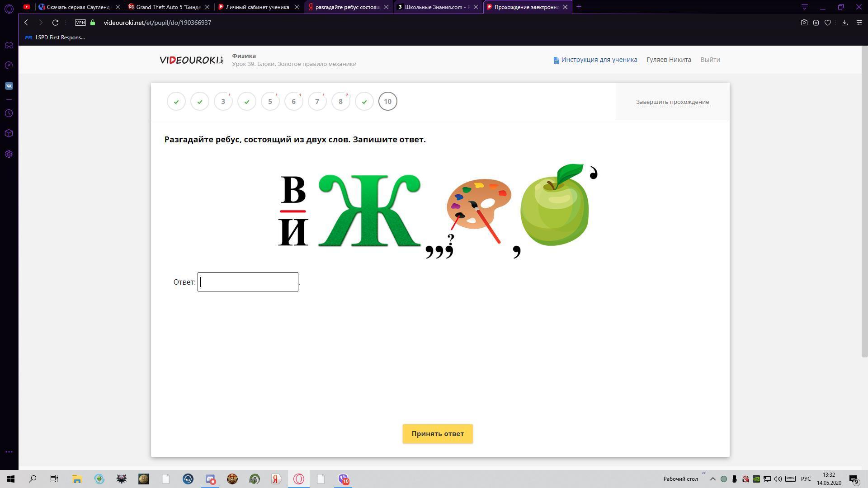Click the snapshot camera icon in address bar

pos(804,23)
